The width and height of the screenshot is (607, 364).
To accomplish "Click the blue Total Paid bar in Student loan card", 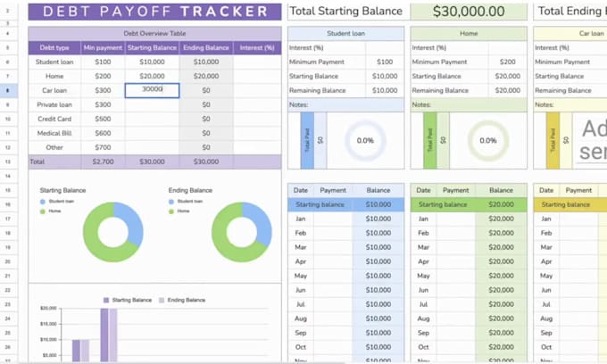I will [x=307, y=141].
